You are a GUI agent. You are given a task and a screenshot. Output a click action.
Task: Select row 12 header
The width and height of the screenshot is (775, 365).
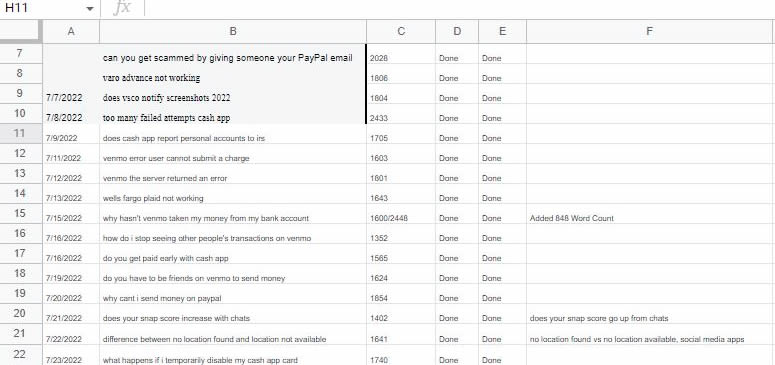pos(20,154)
